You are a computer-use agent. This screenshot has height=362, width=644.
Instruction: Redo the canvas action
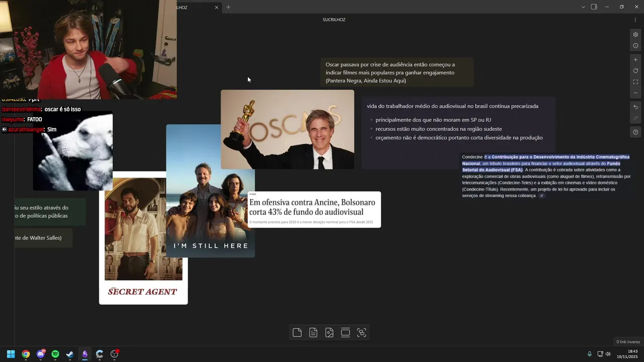coord(635,118)
